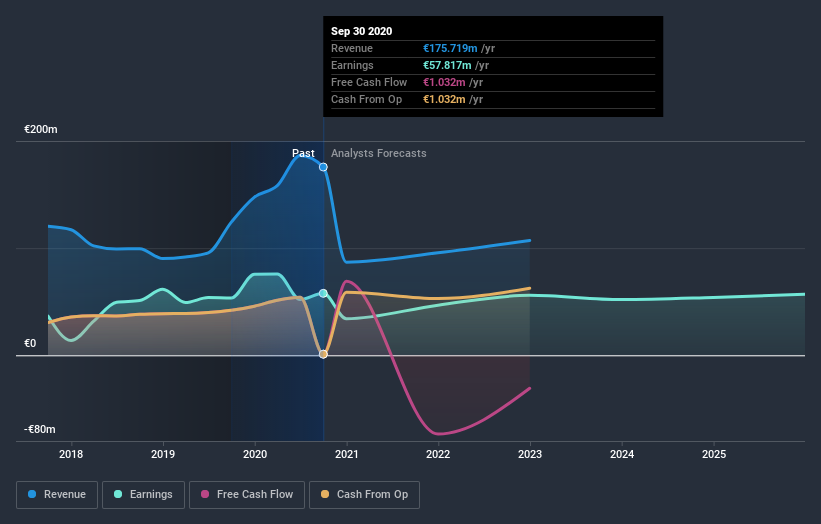Click the €0 y-axis label
This screenshot has width=821, height=524.
pyautogui.click(x=30, y=343)
